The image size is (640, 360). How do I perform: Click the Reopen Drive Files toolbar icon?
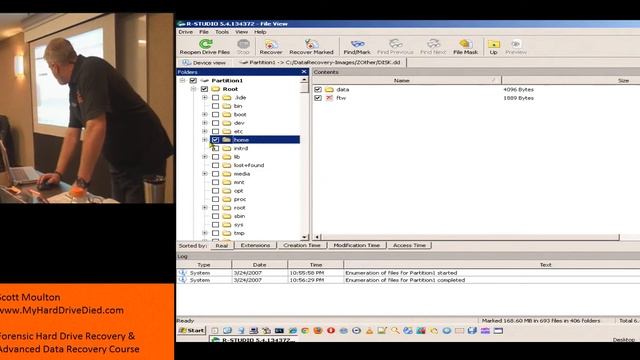click(x=206, y=44)
